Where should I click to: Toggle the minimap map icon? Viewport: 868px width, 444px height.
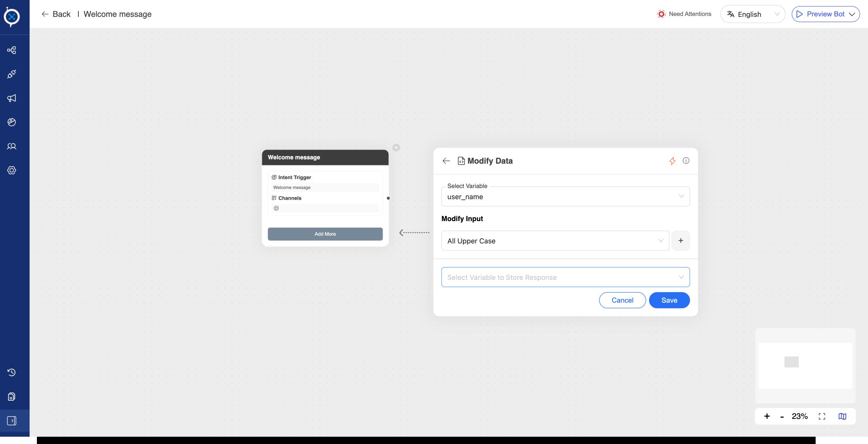click(842, 416)
